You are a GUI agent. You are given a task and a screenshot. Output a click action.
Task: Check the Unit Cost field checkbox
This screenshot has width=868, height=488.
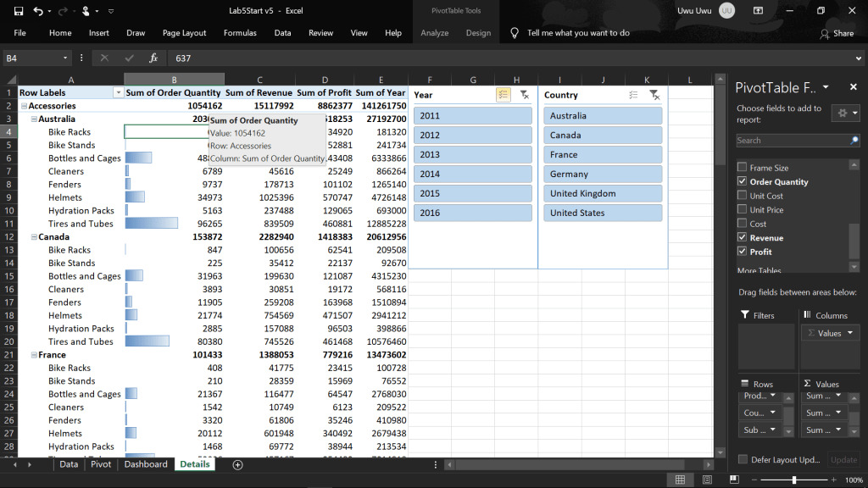pos(743,196)
